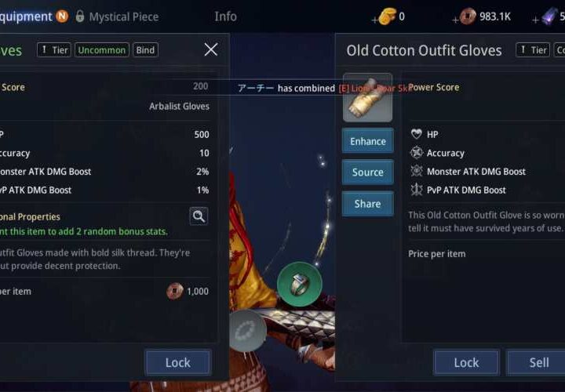The width and height of the screenshot is (565, 392).
Task: Click the orange N badge beside Equipment
Action: point(62,16)
